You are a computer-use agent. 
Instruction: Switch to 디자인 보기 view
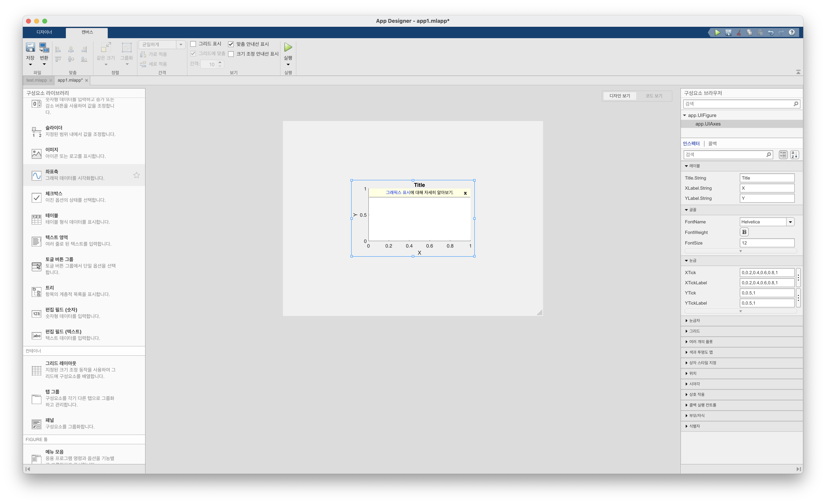pos(619,96)
